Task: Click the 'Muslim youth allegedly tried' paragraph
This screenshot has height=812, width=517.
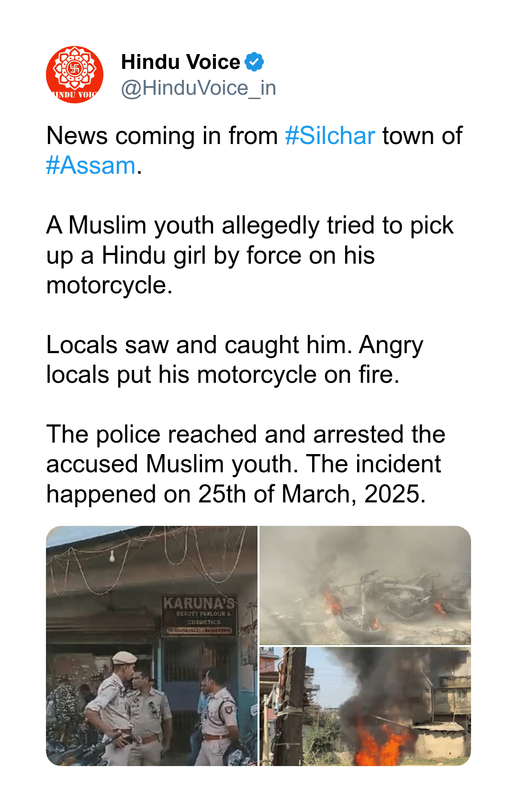Action: click(250, 255)
